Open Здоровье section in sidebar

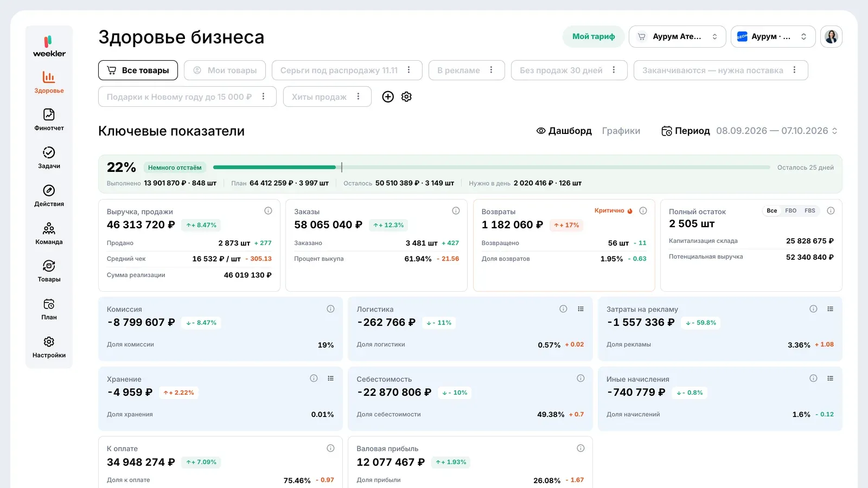49,82
